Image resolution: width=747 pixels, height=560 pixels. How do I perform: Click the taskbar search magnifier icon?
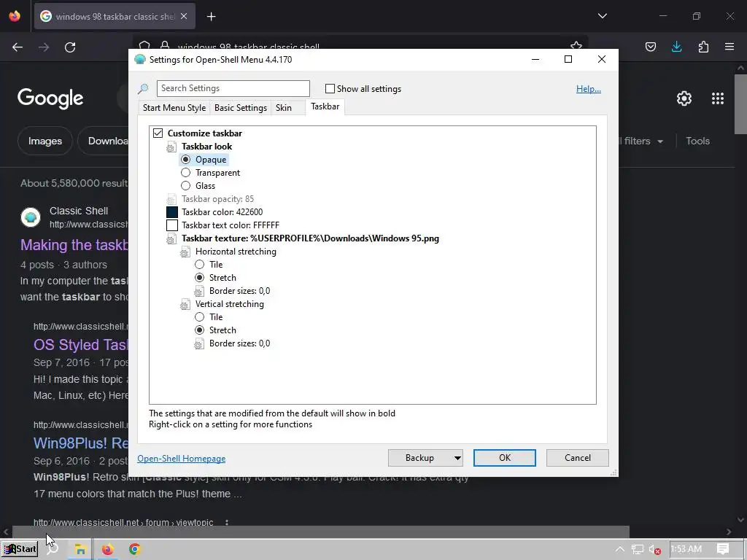coord(53,549)
